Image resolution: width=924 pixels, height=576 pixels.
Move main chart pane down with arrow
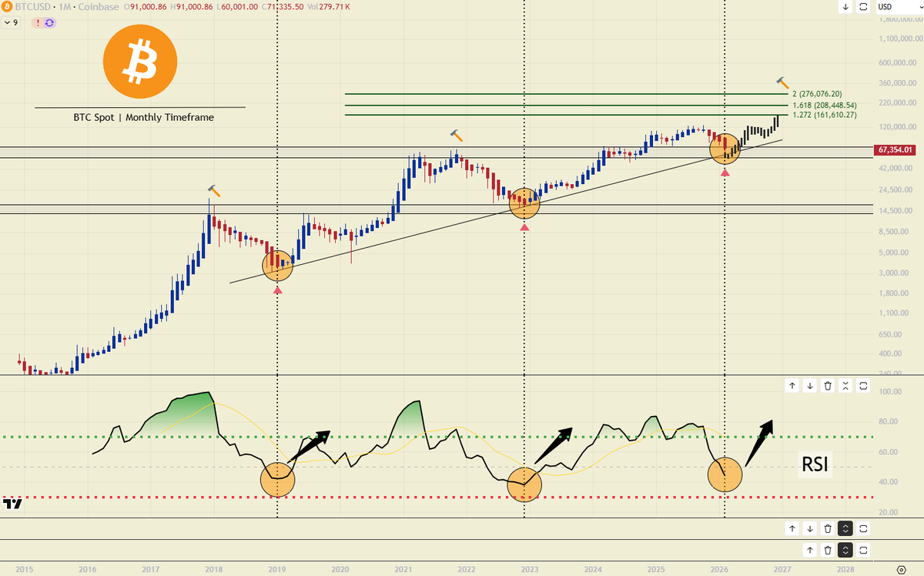(x=845, y=7)
